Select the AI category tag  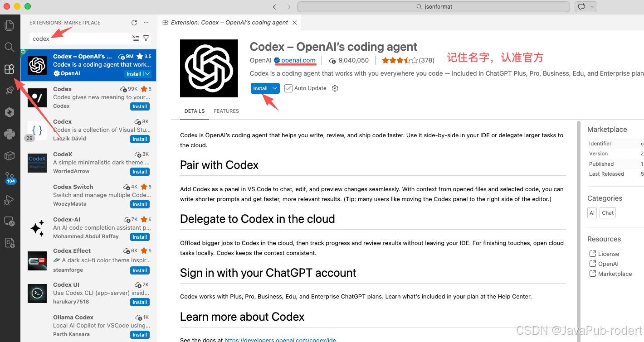(592, 213)
